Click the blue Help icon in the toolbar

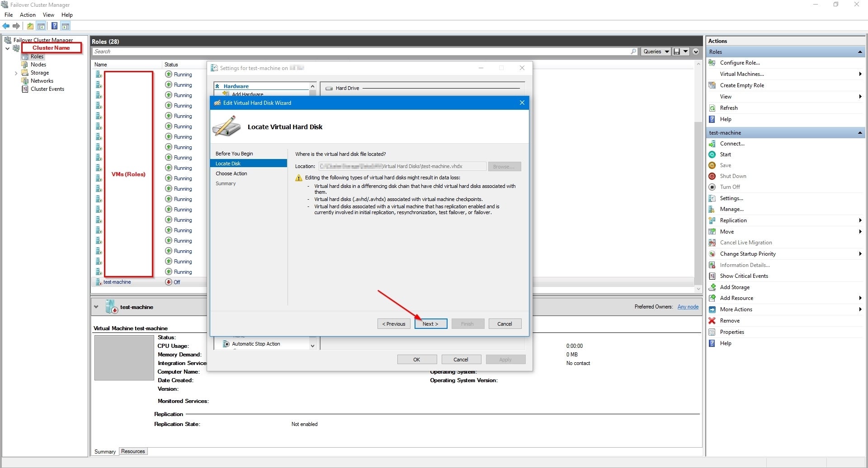click(x=54, y=26)
